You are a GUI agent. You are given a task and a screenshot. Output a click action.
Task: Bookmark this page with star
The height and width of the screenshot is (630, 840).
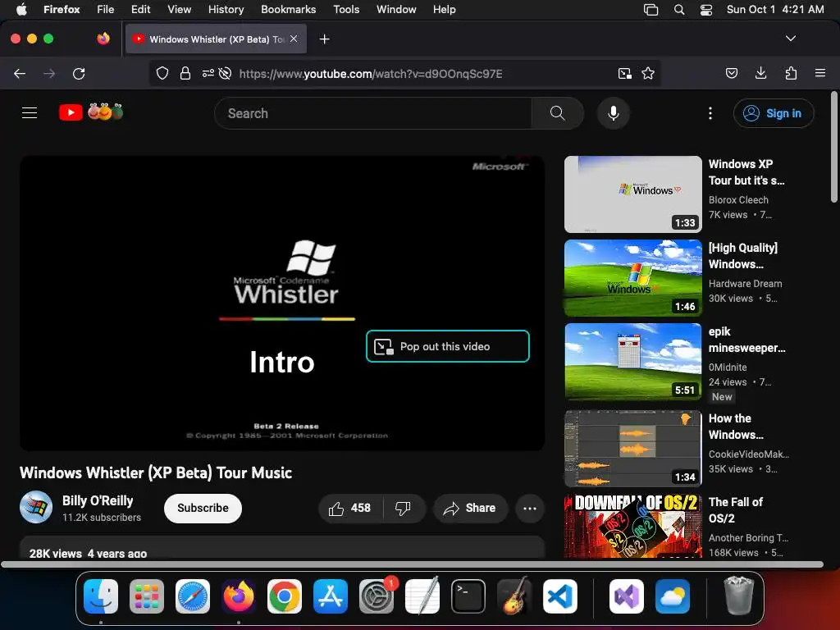[648, 73]
